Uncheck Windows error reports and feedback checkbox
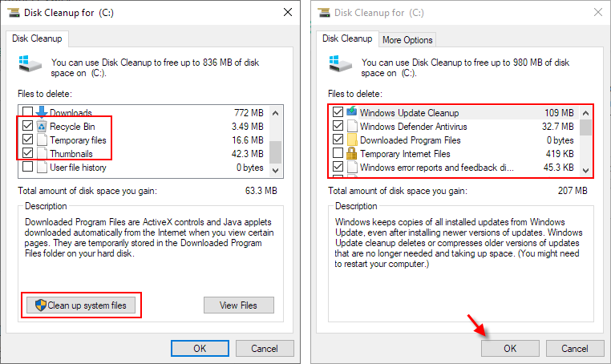 [x=338, y=167]
